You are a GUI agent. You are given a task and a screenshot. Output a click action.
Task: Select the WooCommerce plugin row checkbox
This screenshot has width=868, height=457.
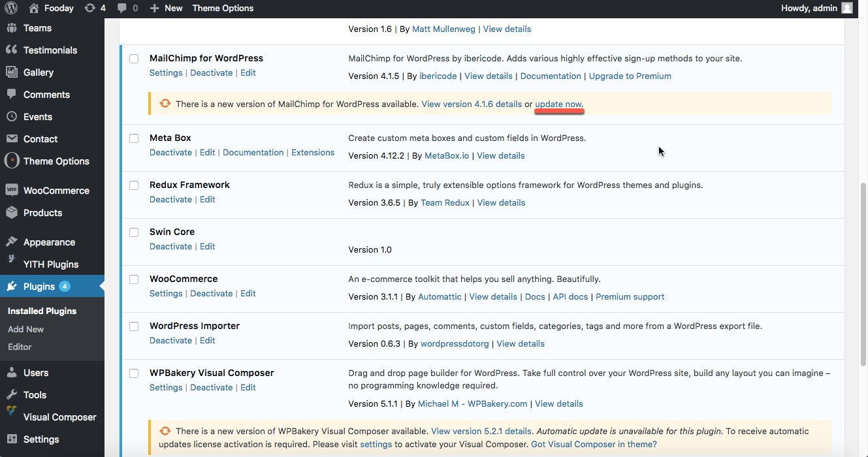(x=134, y=279)
